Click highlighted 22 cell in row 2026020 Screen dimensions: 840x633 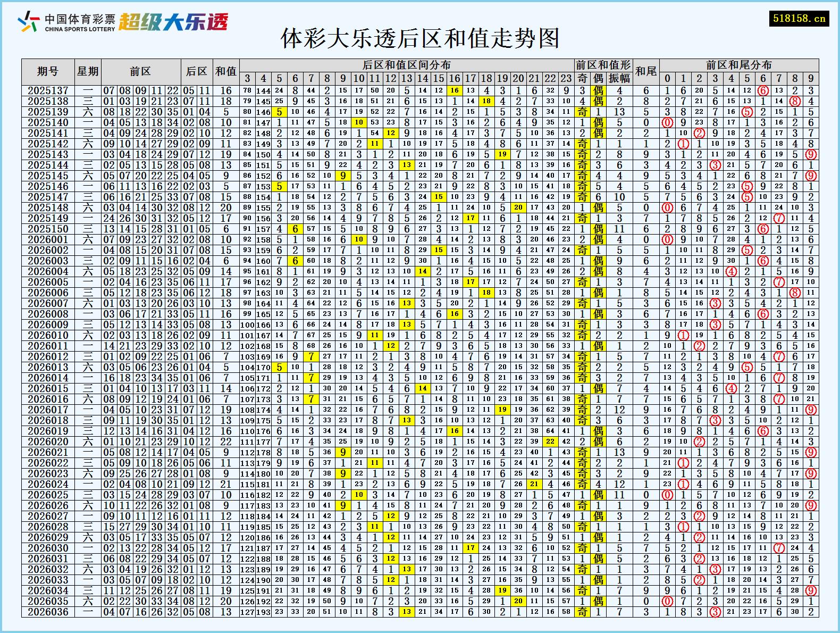click(x=550, y=442)
